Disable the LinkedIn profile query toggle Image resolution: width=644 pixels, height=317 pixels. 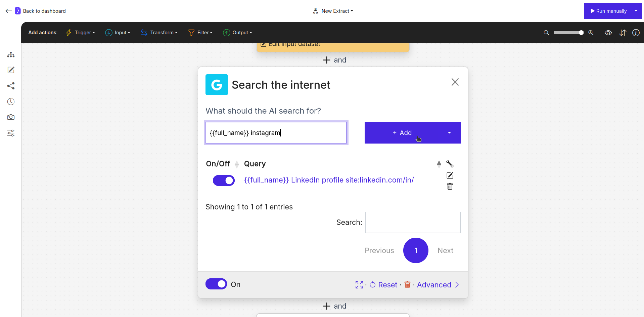coord(224,181)
